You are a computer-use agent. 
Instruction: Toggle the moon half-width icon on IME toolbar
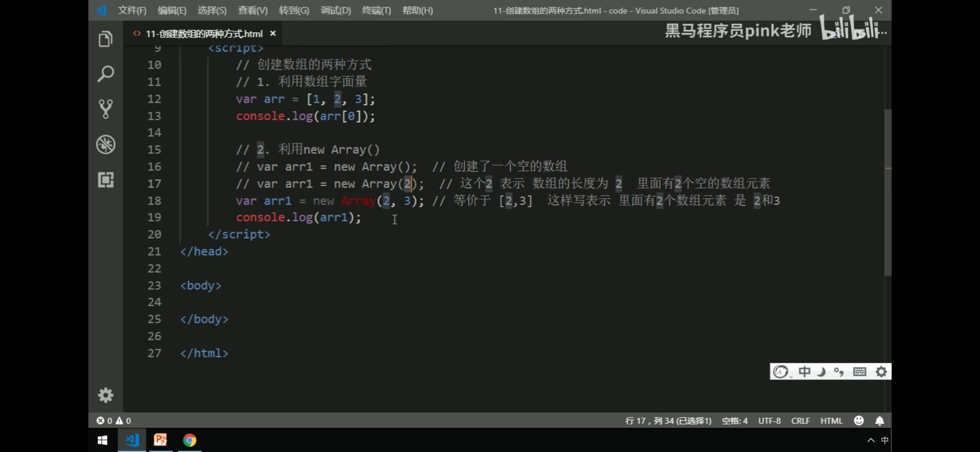pos(821,372)
